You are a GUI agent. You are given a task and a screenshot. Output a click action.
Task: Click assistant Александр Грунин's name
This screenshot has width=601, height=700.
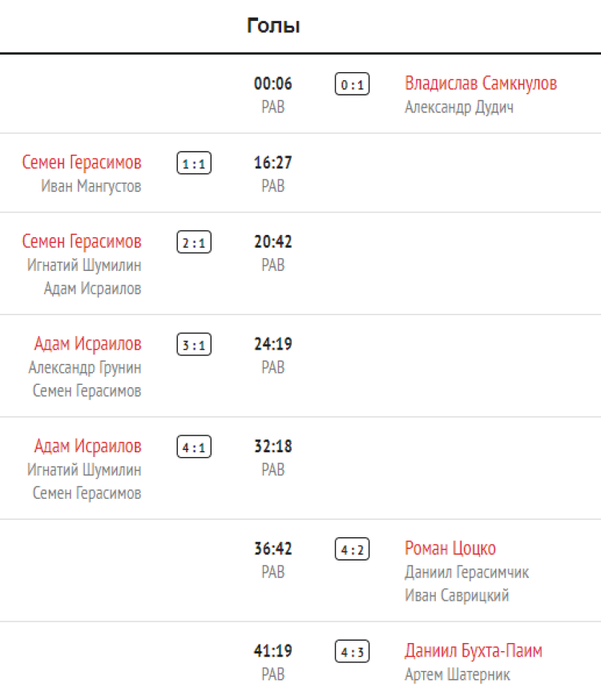click(x=85, y=367)
